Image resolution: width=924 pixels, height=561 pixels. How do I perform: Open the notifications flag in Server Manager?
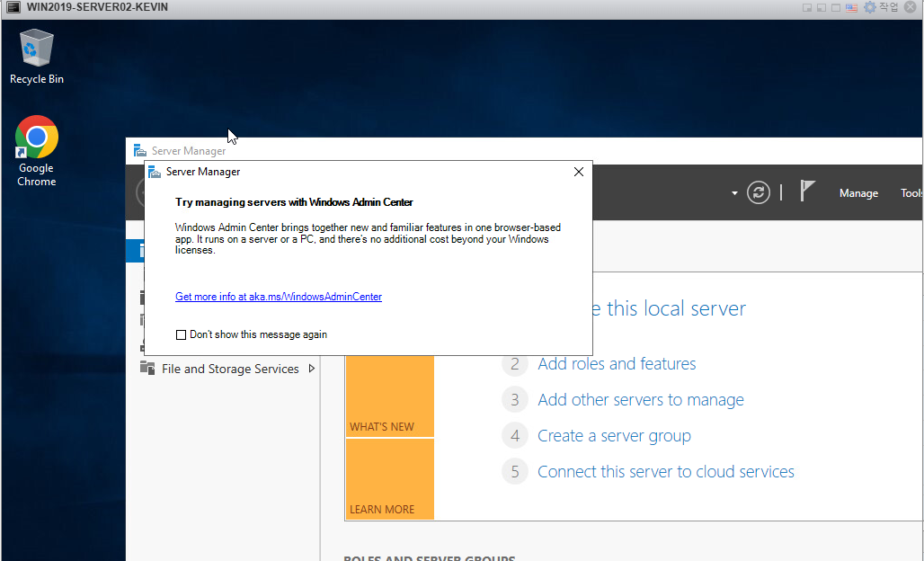[807, 191]
